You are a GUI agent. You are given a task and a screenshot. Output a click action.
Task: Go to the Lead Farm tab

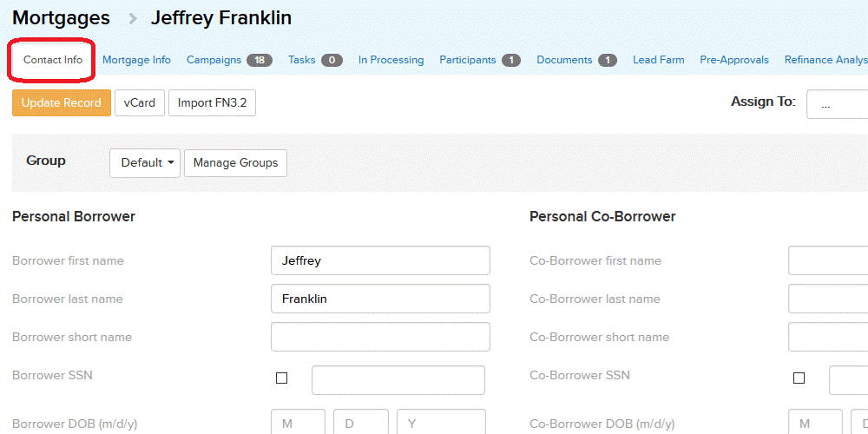pos(658,60)
